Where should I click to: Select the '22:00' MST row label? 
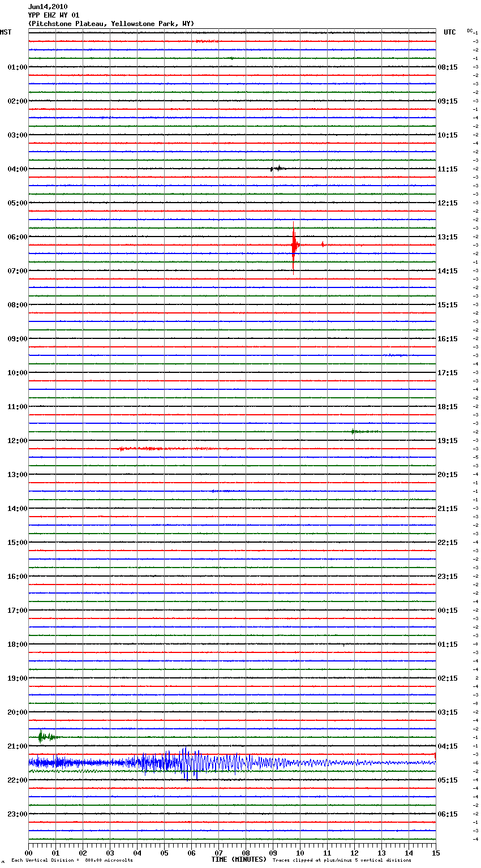(x=18, y=780)
